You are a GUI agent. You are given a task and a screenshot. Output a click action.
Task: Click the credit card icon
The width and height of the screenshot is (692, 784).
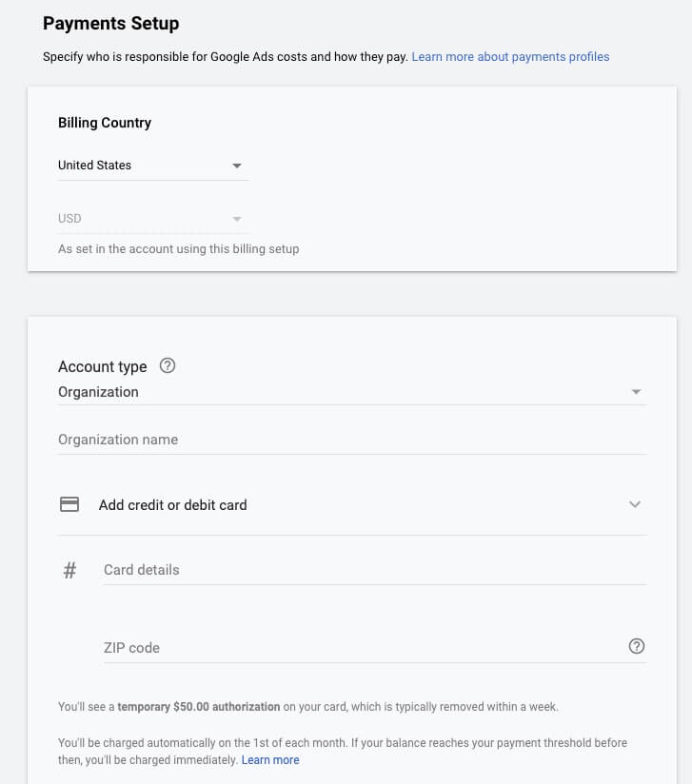[69, 505]
